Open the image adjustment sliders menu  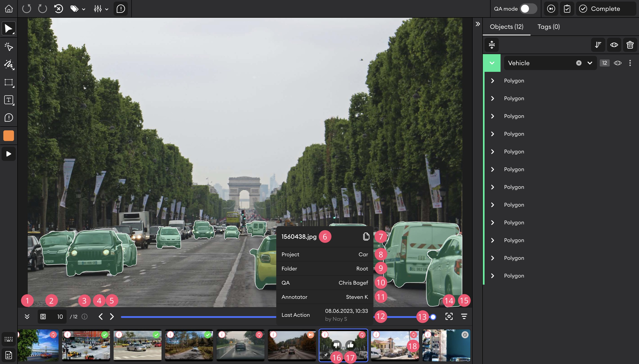(x=101, y=9)
